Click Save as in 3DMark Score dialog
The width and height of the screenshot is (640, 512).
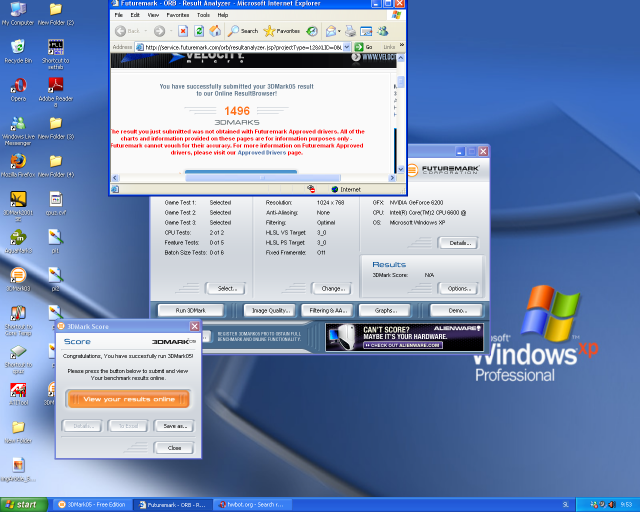click(x=175, y=426)
